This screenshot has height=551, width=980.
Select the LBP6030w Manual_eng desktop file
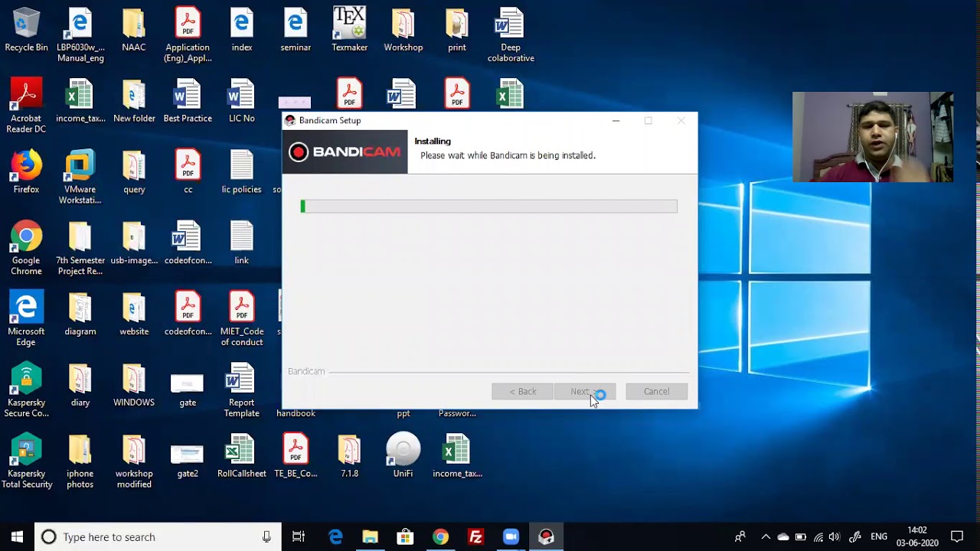click(80, 36)
